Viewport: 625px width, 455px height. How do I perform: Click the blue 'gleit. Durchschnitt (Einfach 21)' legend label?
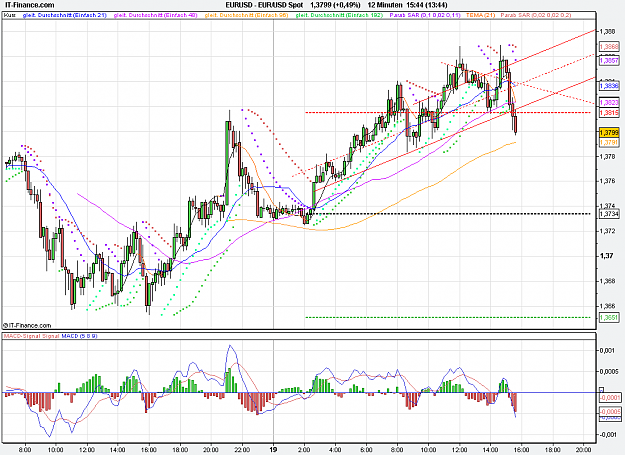pyautogui.click(x=65, y=15)
